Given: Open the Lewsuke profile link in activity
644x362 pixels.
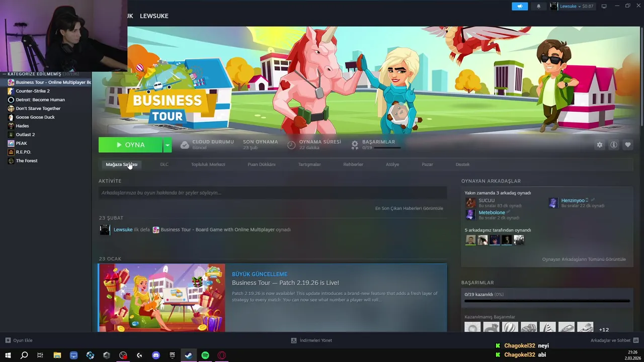Looking at the screenshot, I should point(123,229).
